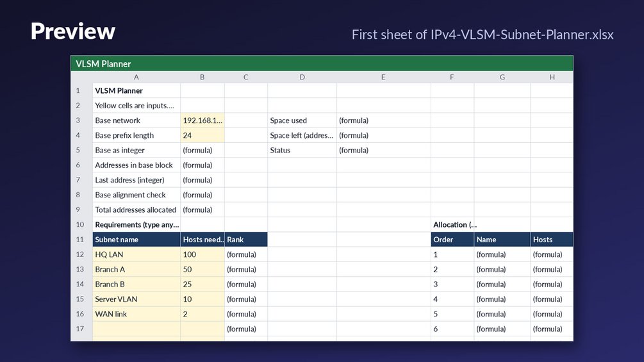Screen dimensions: 644x362
Task: Select column B header
Action: click(x=202, y=77)
